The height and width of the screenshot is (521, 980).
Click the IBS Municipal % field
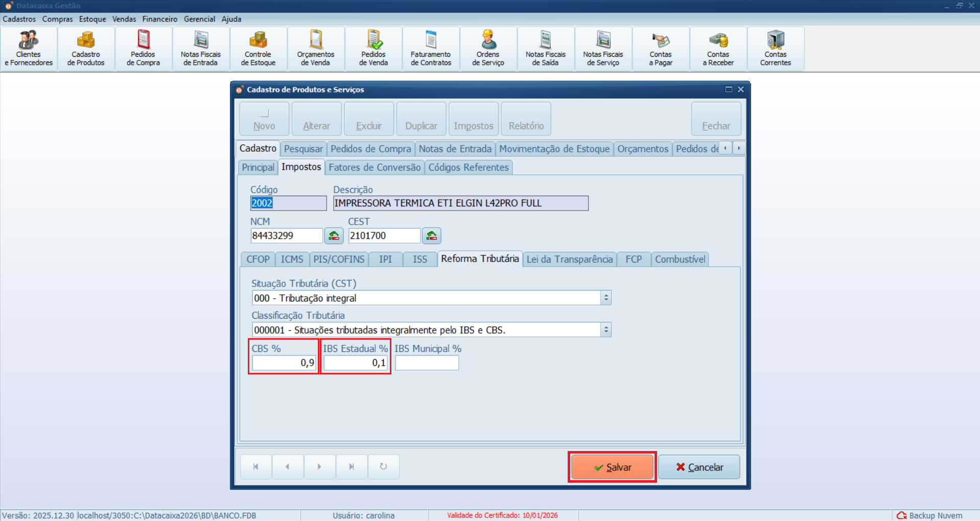tap(427, 363)
